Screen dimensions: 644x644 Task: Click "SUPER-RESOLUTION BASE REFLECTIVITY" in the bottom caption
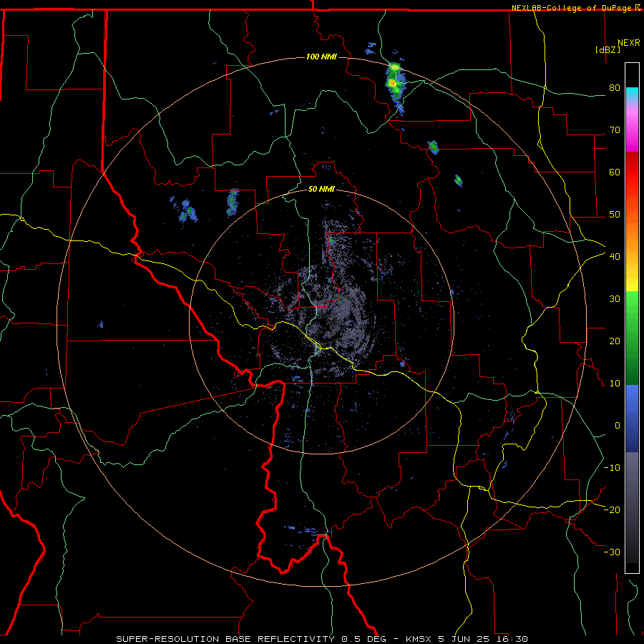coord(225,639)
